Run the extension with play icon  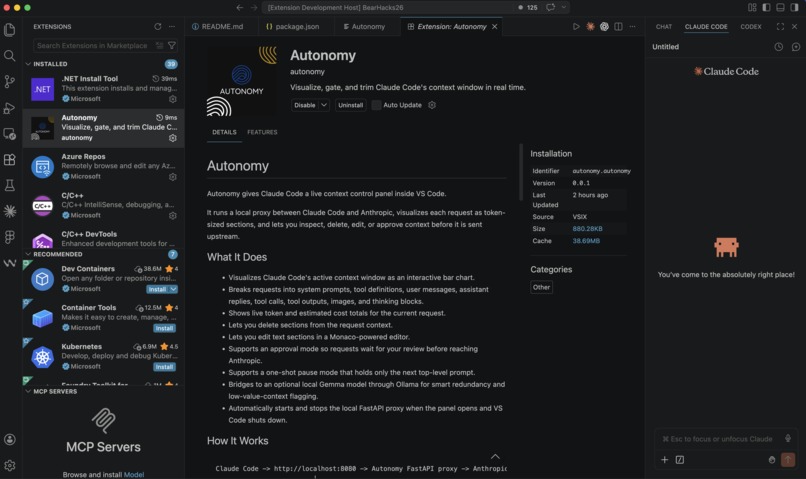click(576, 27)
